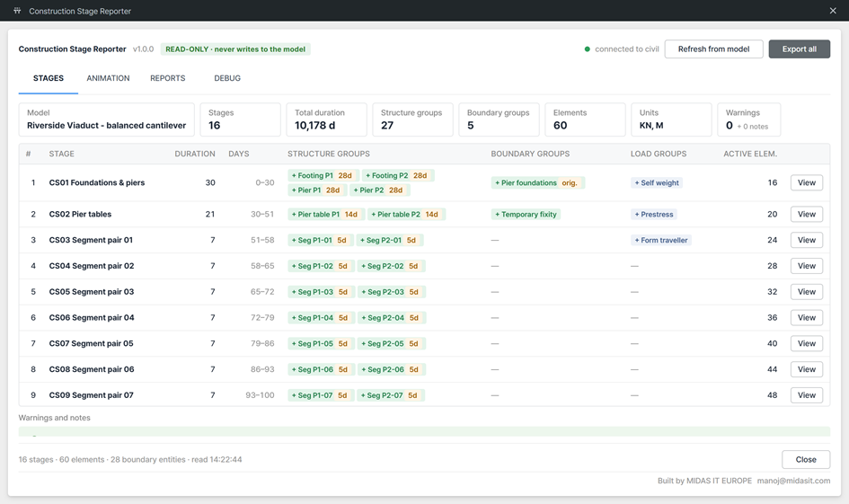This screenshot has height=504, width=849.
Task: Click the app icon in the title bar
Action: pos(17,11)
